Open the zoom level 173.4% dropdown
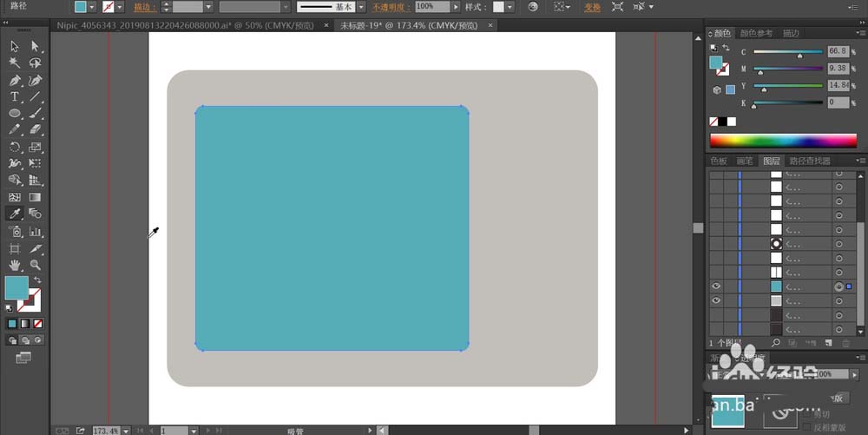Image resolution: width=868 pixels, height=435 pixels. (126, 431)
